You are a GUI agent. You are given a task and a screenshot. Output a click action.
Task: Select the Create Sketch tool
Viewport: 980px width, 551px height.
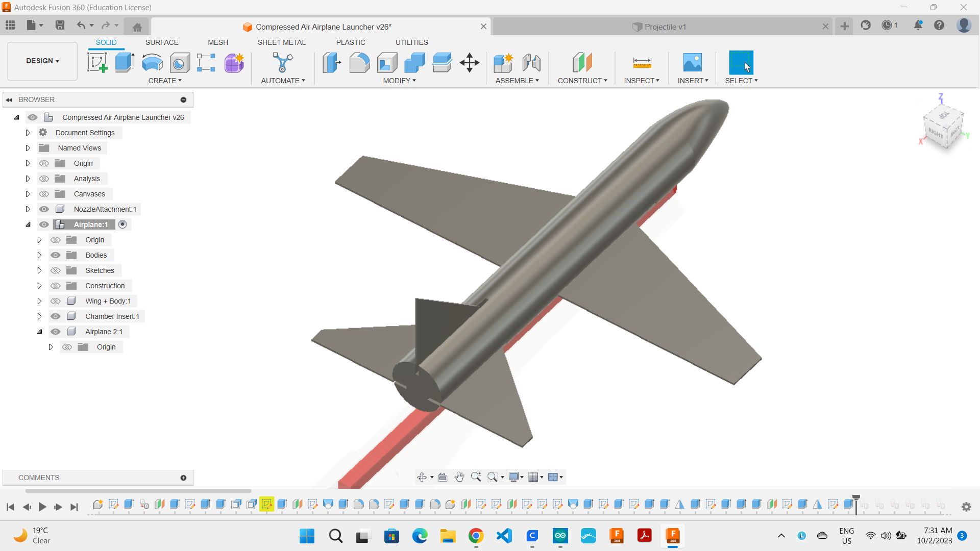[x=97, y=62]
